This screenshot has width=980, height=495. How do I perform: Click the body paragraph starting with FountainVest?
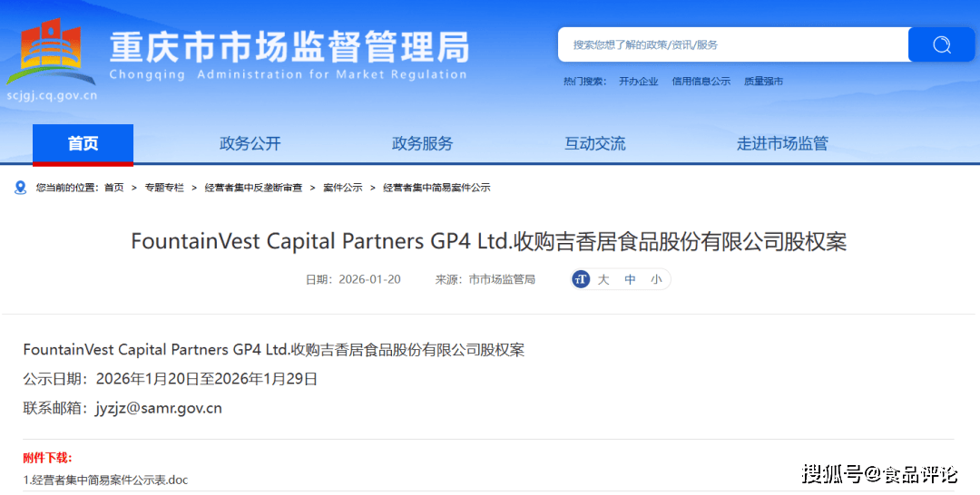[274, 350]
